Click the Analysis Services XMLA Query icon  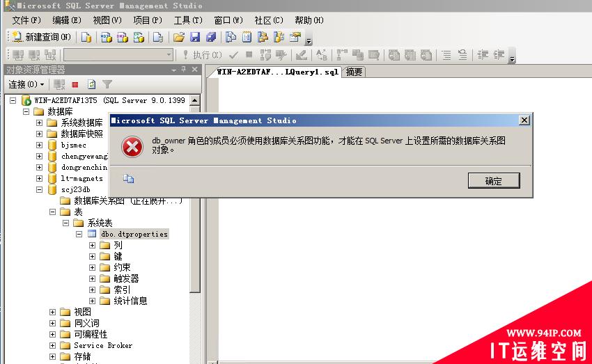(x=139, y=37)
